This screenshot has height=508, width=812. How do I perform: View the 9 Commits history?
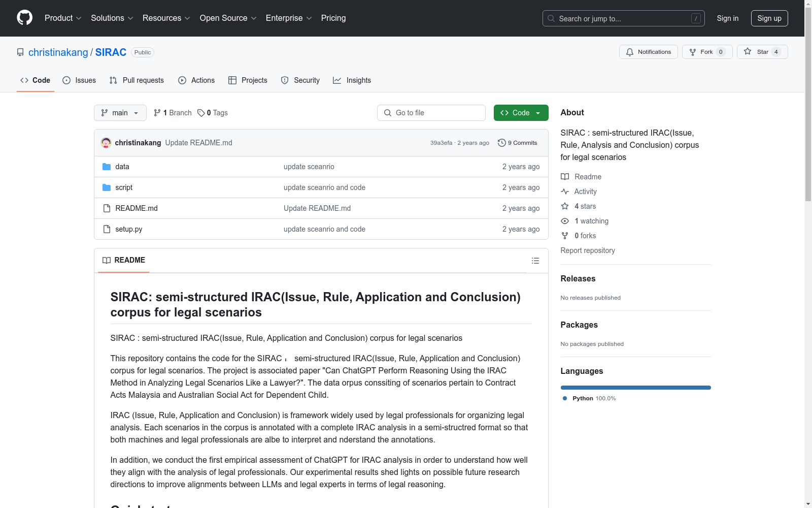[x=518, y=143]
